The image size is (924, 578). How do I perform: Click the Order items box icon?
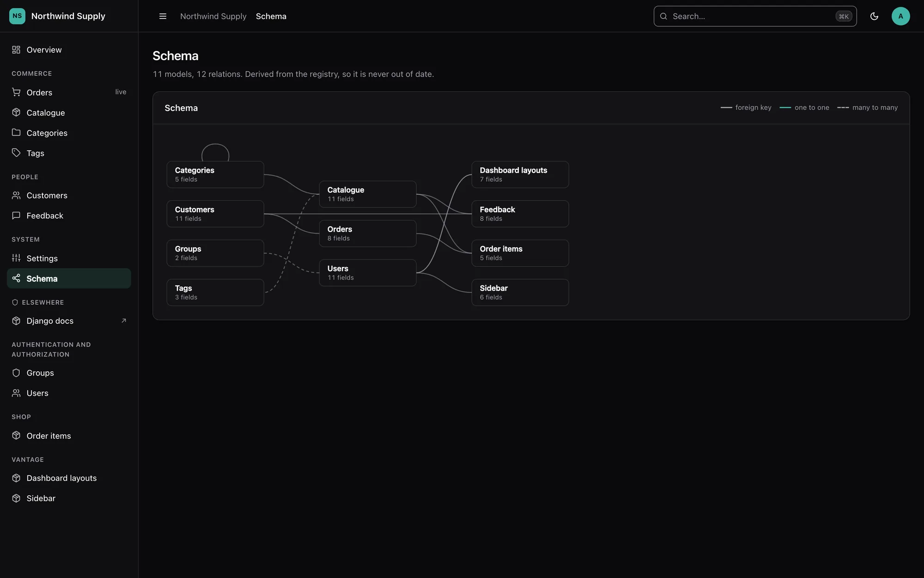(x=16, y=436)
